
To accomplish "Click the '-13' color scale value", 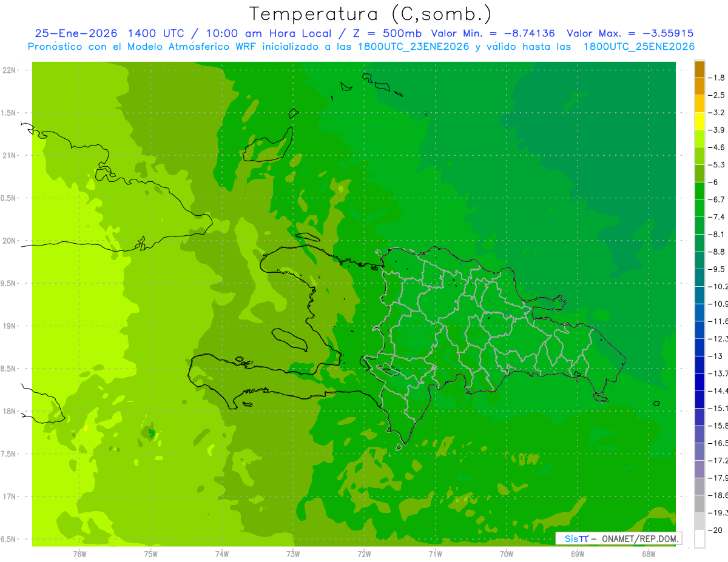I will pyautogui.click(x=714, y=356).
